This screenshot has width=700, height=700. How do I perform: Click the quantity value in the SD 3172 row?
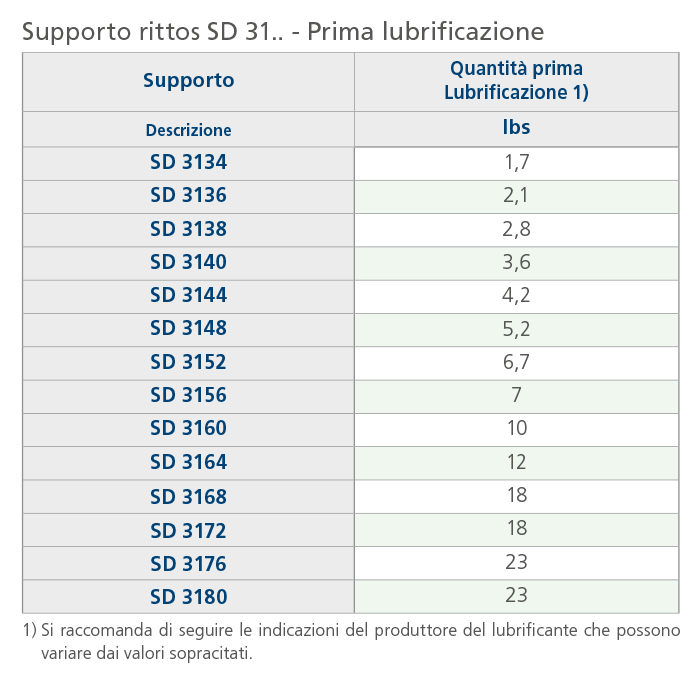coord(516,529)
